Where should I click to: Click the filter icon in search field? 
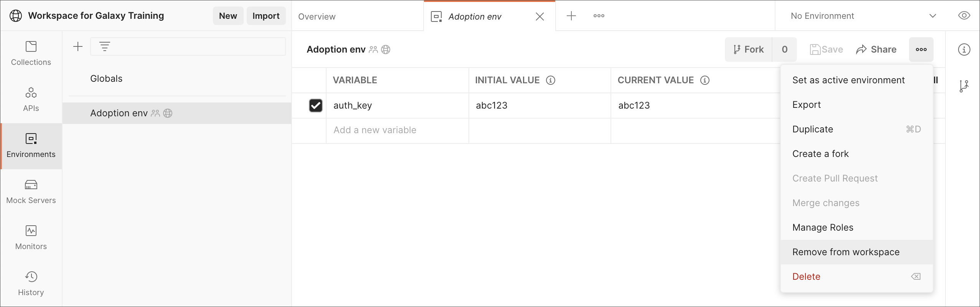point(105,47)
